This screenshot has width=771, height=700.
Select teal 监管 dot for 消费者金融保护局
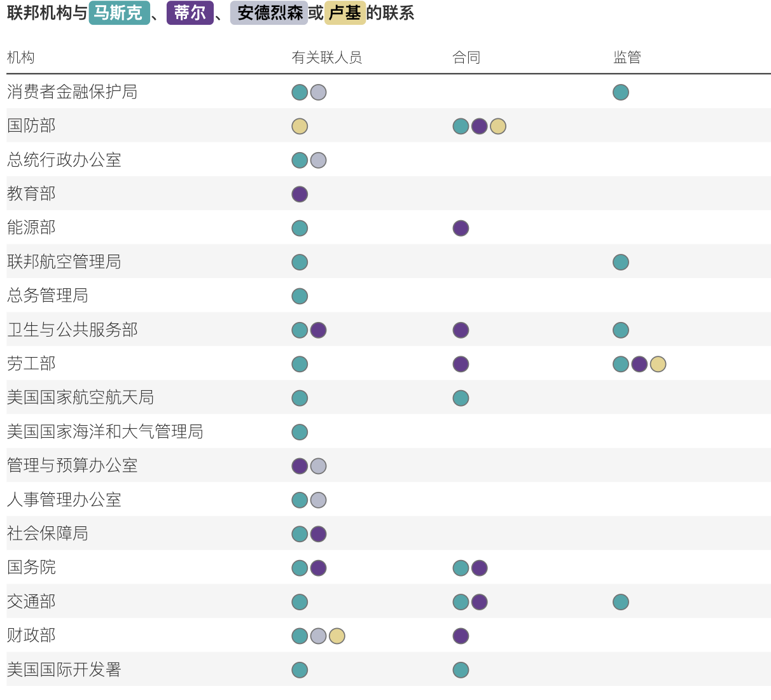(621, 92)
